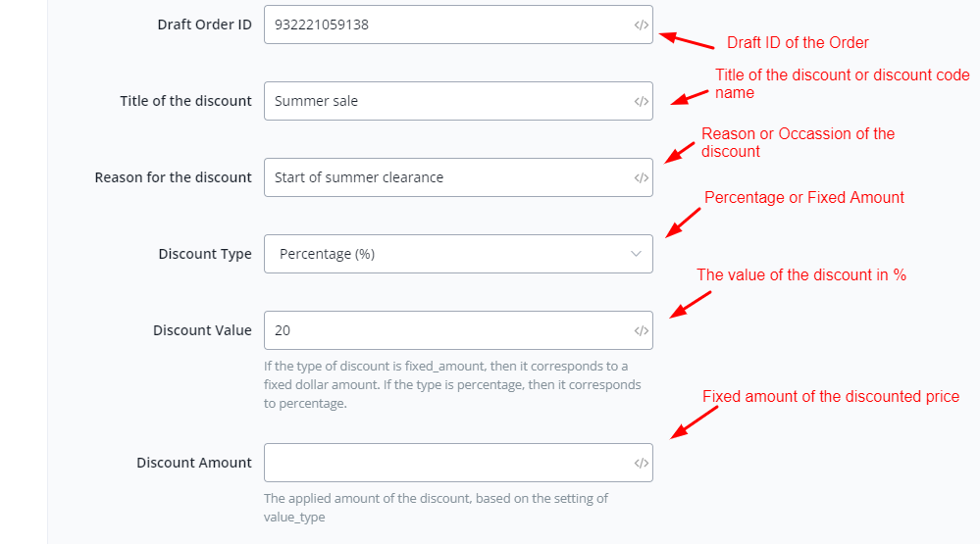Click the code icon in Discount Value field
This screenshot has height=544, width=980.
(x=641, y=330)
